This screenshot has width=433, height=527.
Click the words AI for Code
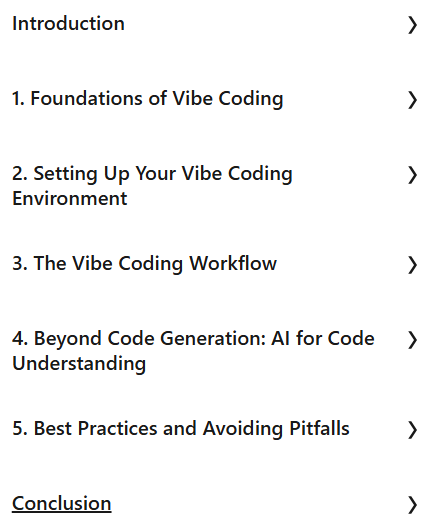(x=323, y=338)
